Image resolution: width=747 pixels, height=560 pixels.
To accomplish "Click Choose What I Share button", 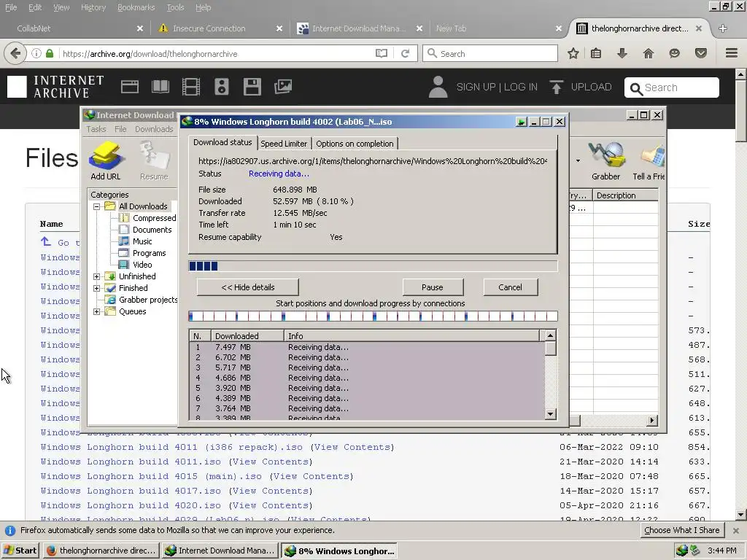I will (682, 530).
